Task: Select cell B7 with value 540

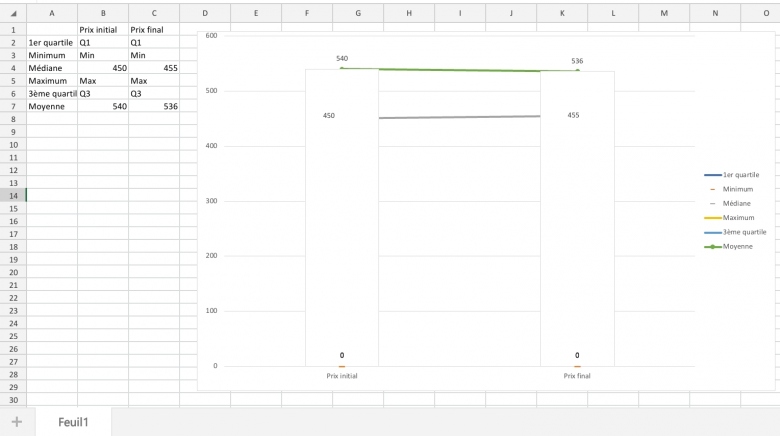Action: tap(103, 106)
